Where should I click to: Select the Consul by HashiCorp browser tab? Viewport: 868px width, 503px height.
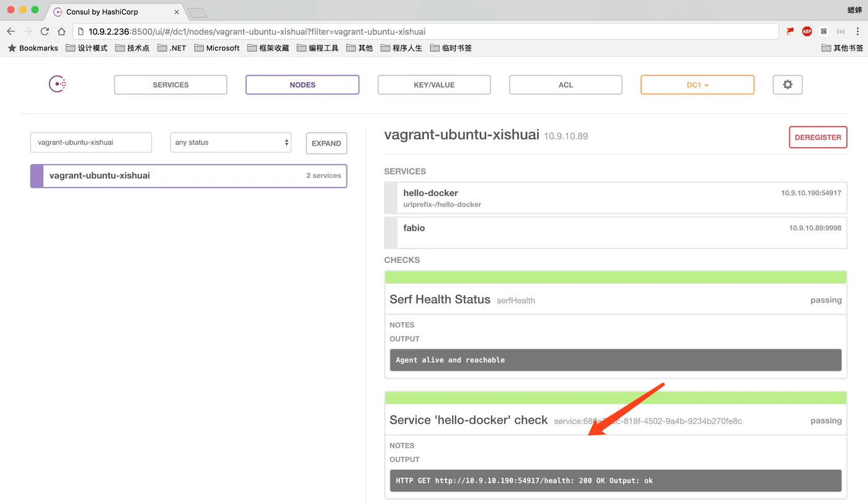pos(115,12)
